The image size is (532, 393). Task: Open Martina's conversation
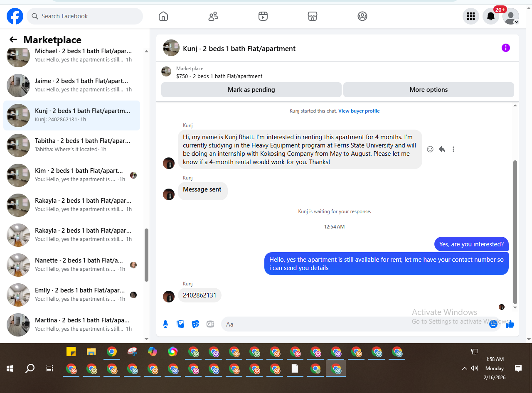coord(71,325)
